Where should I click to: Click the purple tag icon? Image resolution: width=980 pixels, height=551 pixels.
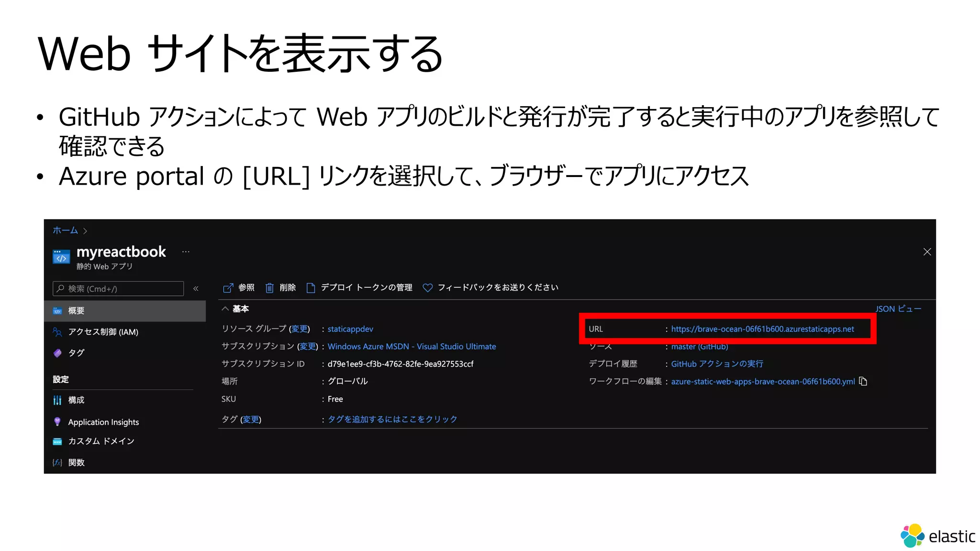point(57,353)
